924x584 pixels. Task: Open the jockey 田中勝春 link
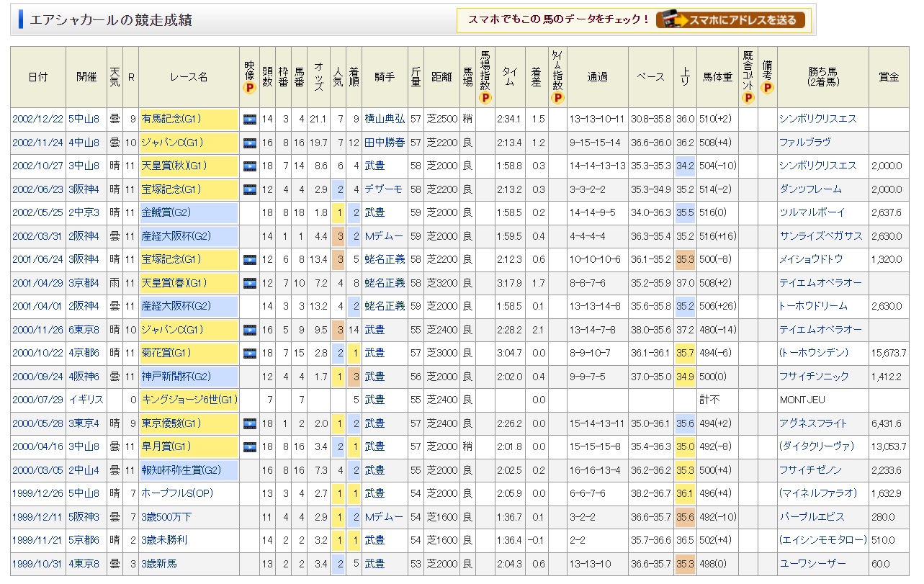(x=385, y=143)
